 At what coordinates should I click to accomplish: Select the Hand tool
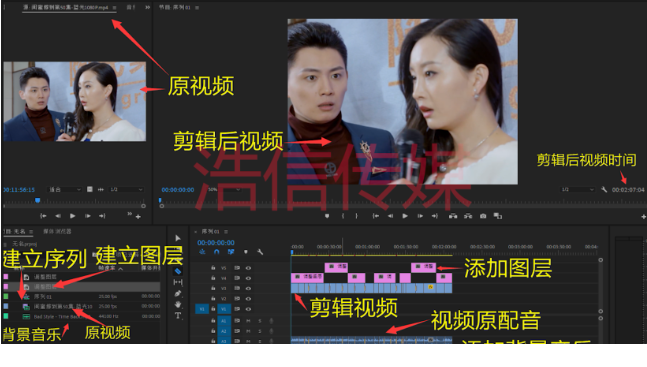[x=178, y=304]
